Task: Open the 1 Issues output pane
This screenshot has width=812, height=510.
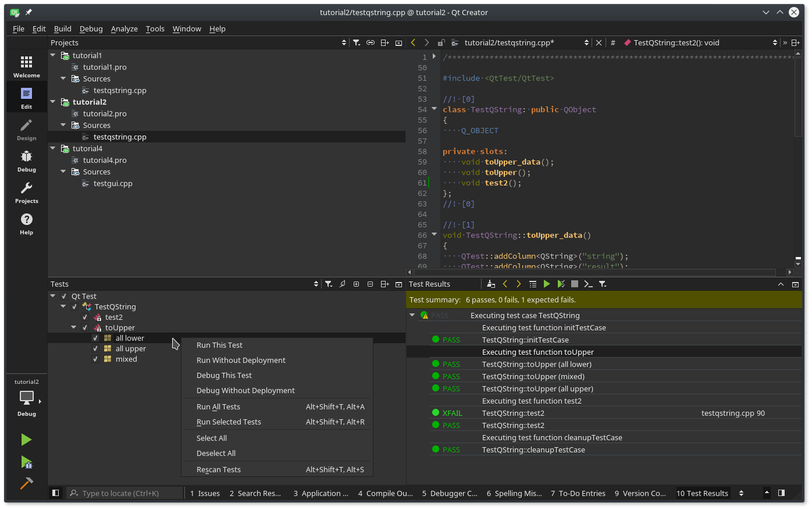Action: click(205, 493)
